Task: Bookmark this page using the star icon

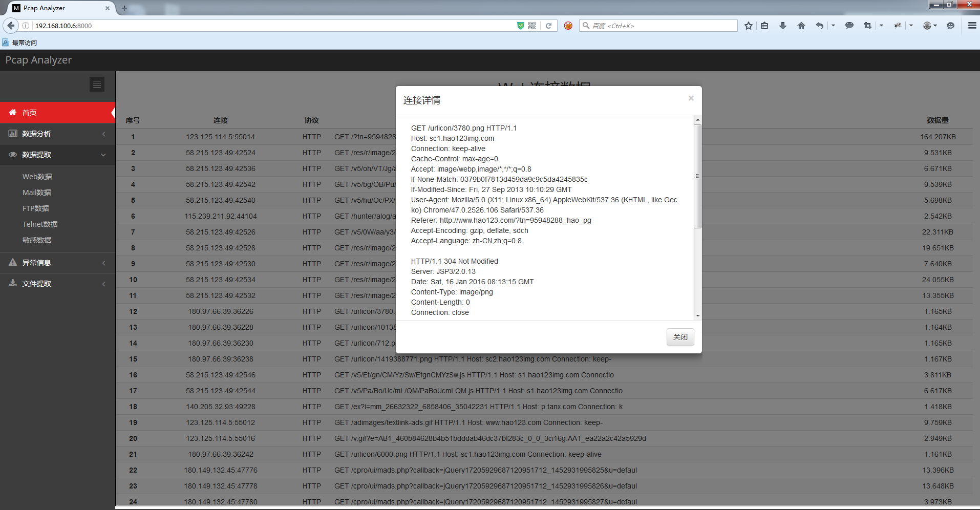Action: (x=748, y=25)
